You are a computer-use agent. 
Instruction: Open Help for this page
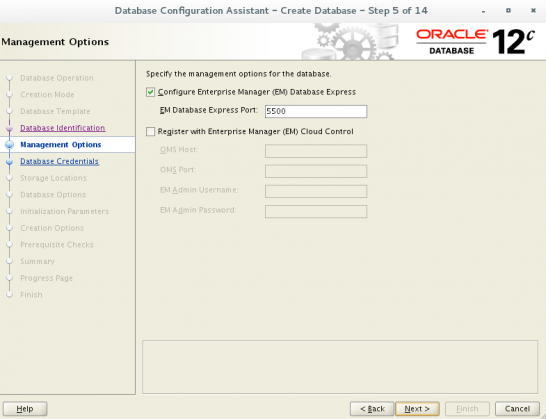(x=25, y=409)
